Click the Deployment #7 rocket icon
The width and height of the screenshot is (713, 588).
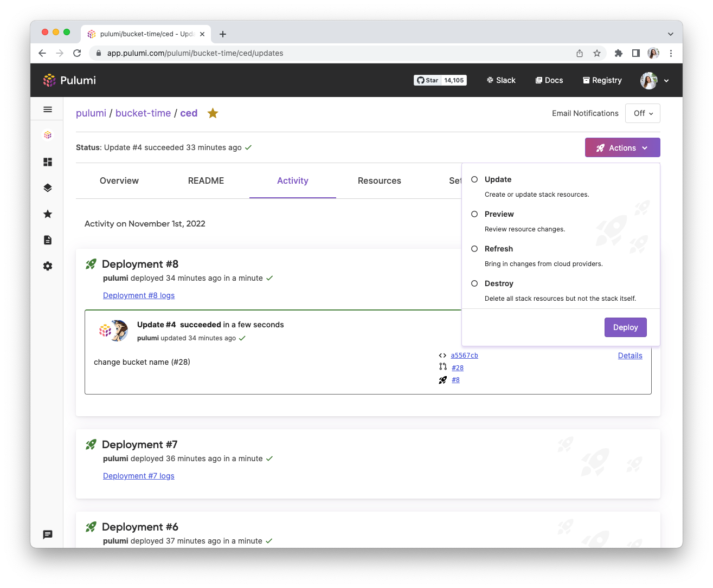click(91, 444)
